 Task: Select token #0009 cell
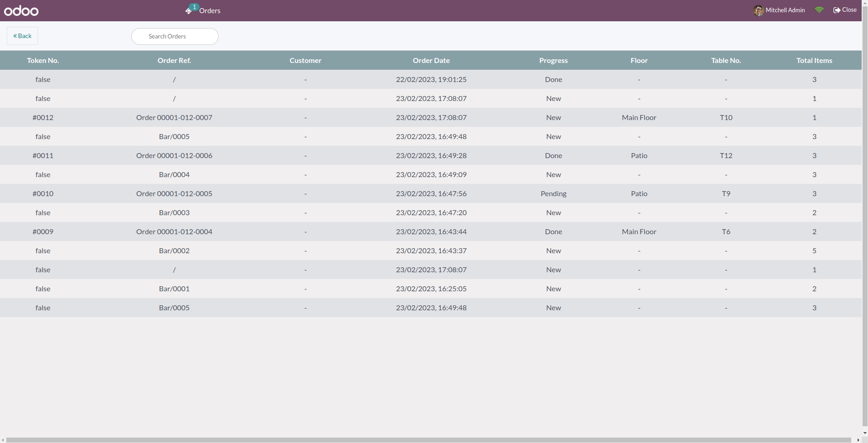coord(43,231)
